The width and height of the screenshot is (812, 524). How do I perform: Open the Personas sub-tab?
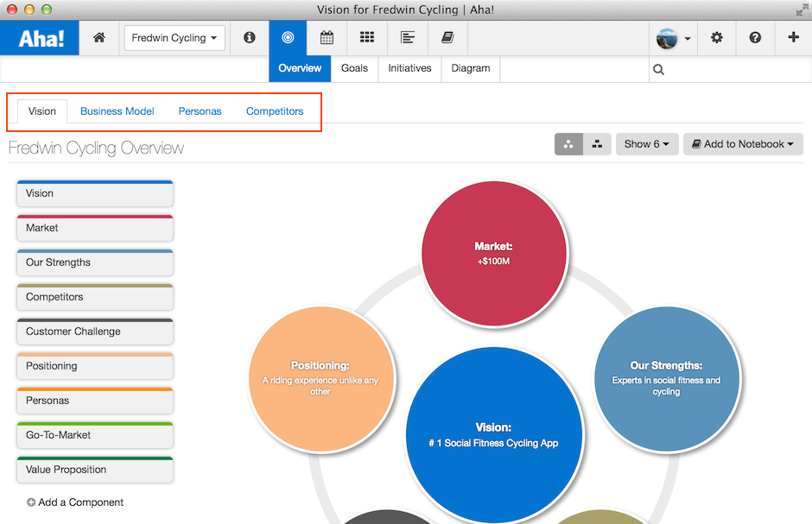pyautogui.click(x=200, y=111)
